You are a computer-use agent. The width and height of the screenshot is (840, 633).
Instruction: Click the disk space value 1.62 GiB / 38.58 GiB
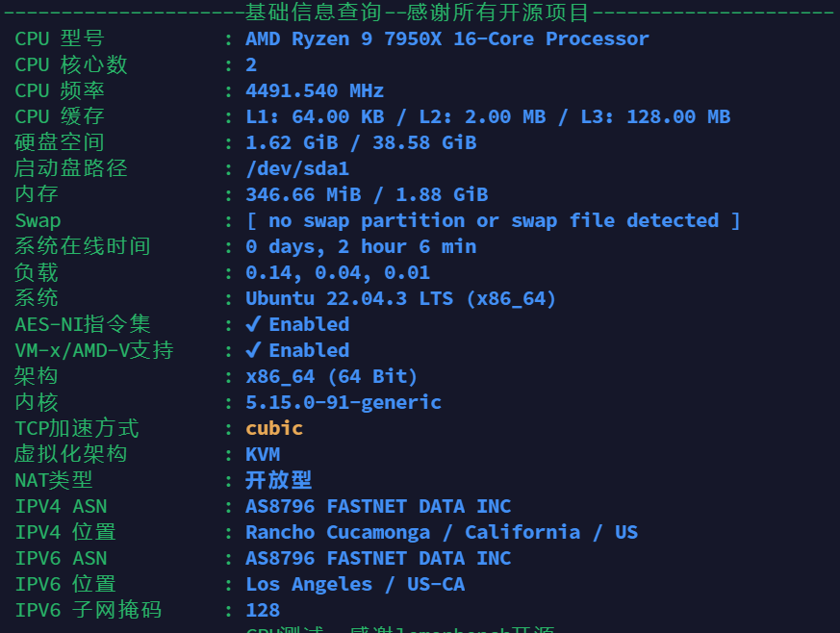pyautogui.click(x=361, y=142)
